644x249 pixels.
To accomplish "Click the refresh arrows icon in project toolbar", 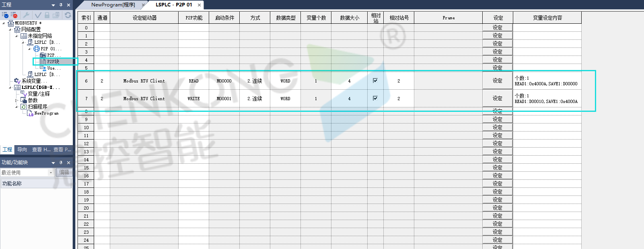I will (x=68, y=15).
